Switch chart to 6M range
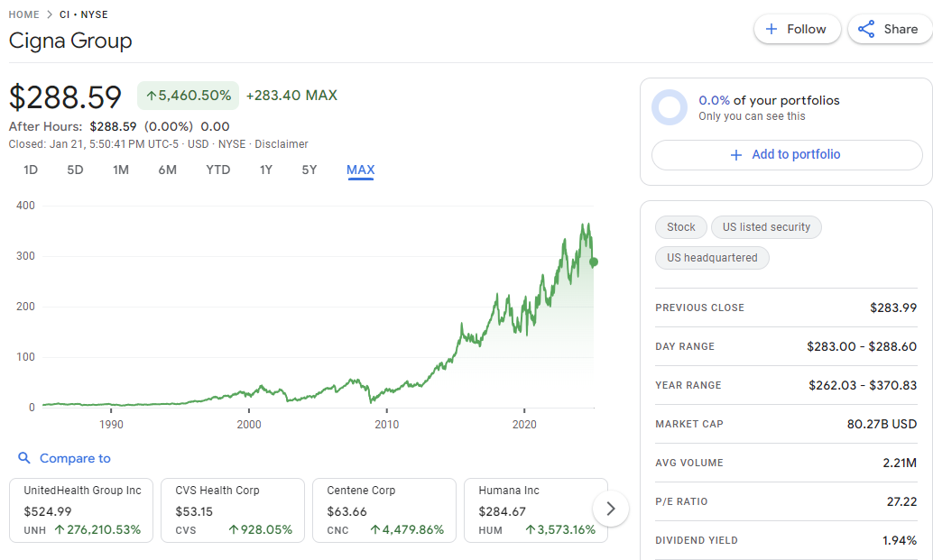 click(167, 170)
